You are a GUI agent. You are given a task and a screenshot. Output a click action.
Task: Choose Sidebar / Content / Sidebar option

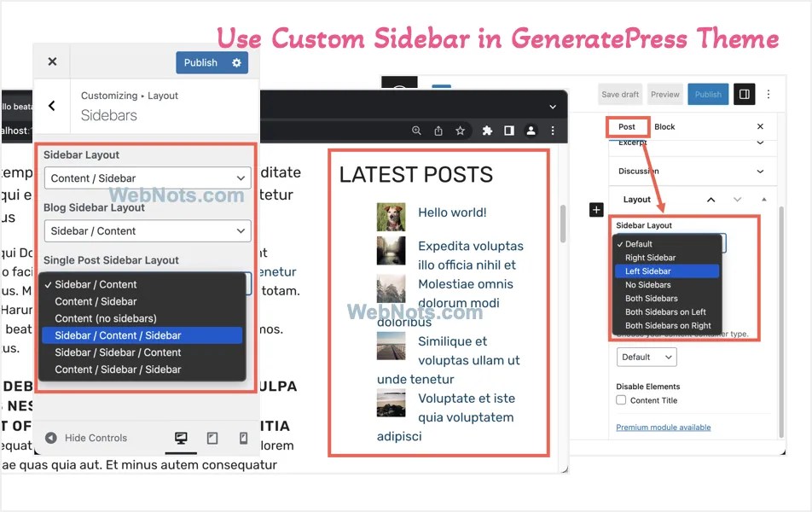pyautogui.click(x=142, y=335)
